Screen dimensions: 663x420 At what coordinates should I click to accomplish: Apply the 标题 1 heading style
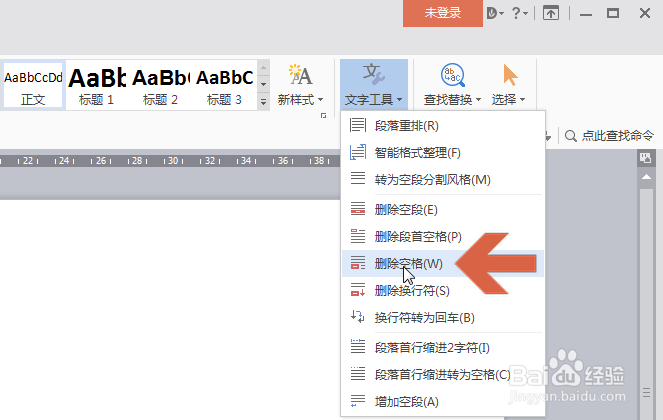[x=96, y=85]
